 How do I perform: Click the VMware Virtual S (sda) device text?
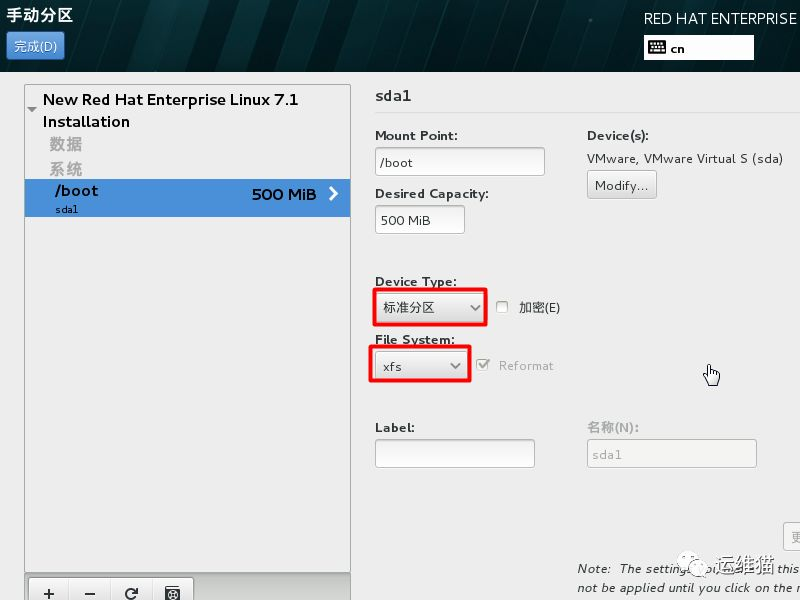(685, 159)
